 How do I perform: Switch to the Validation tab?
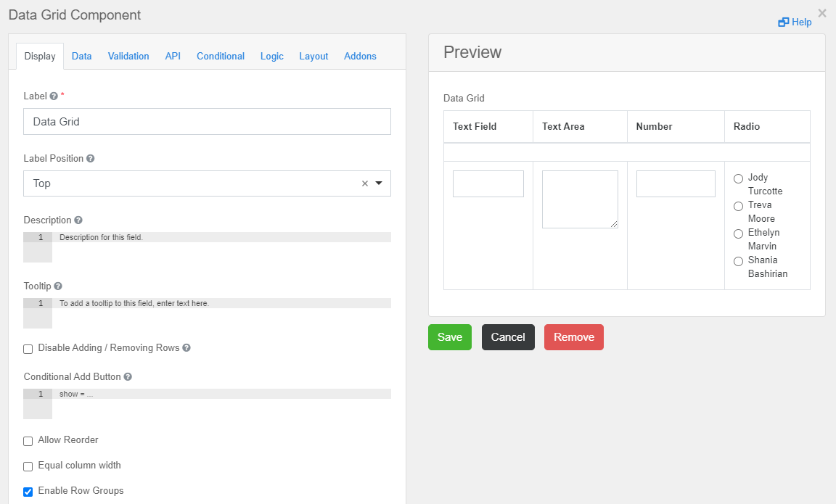[128, 56]
